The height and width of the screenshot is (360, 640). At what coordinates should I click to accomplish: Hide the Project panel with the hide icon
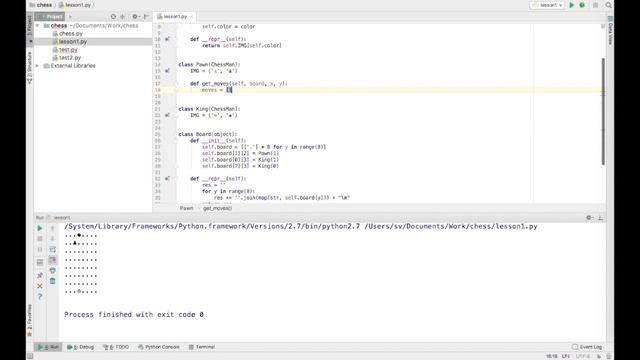[x=146, y=17]
